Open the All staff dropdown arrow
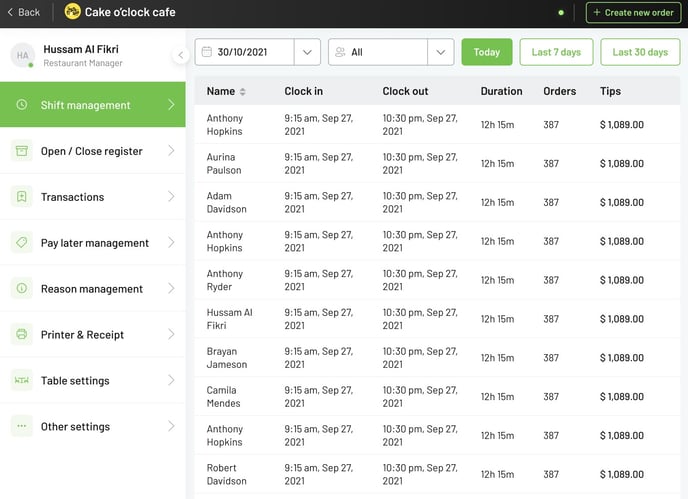 [x=441, y=52]
